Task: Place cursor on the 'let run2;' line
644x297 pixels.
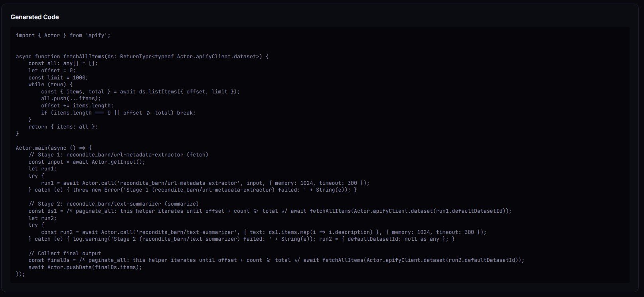Action: [42, 218]
